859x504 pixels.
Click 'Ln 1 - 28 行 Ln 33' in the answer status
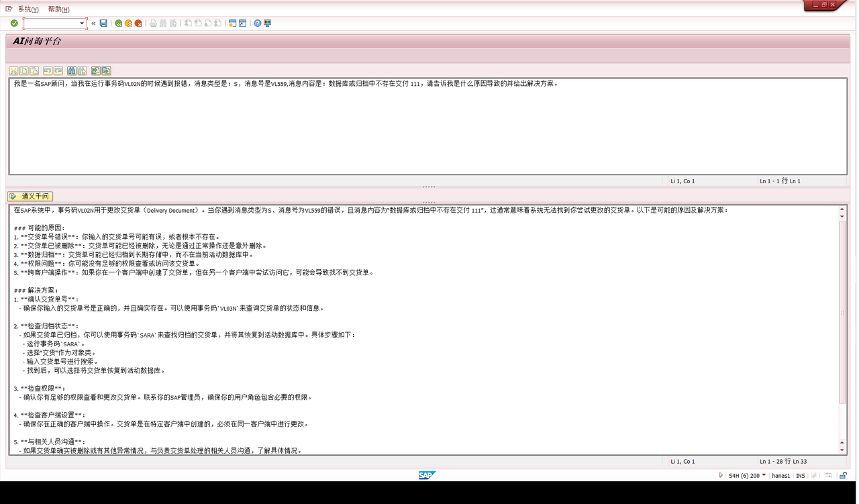[x=783, y=461]
